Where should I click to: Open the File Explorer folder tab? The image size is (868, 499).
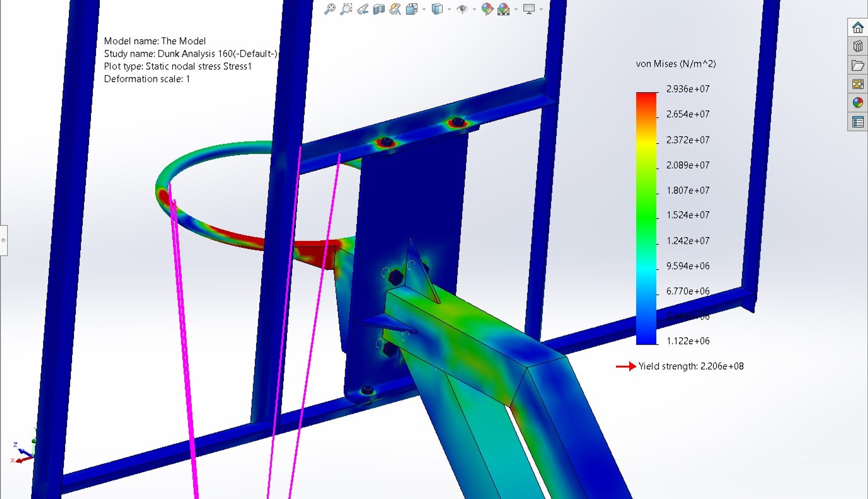(x=858, y=65)
